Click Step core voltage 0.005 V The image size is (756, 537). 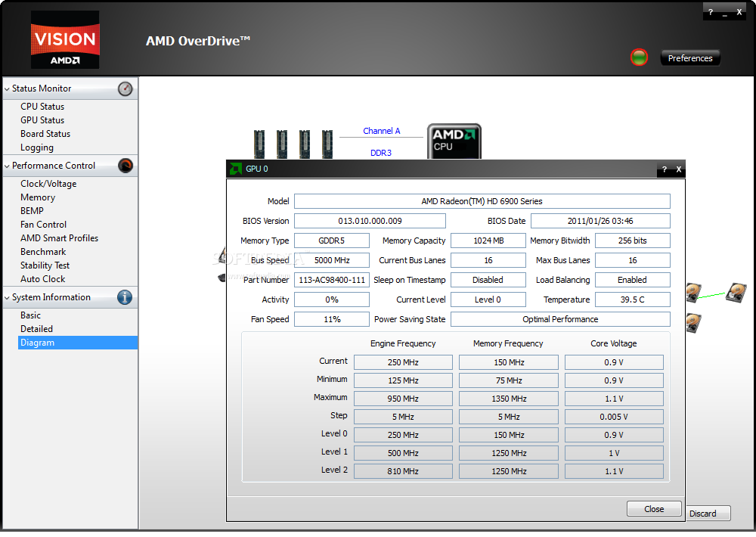pos(614,417)
